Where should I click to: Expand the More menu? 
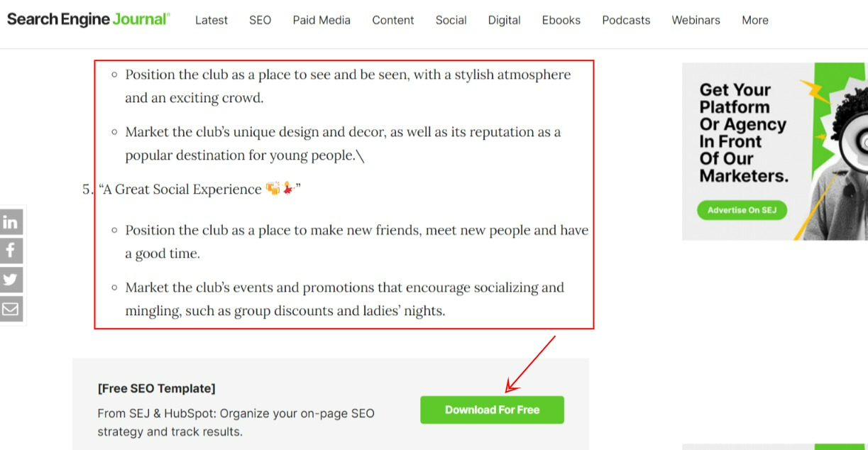pos(755,20)
